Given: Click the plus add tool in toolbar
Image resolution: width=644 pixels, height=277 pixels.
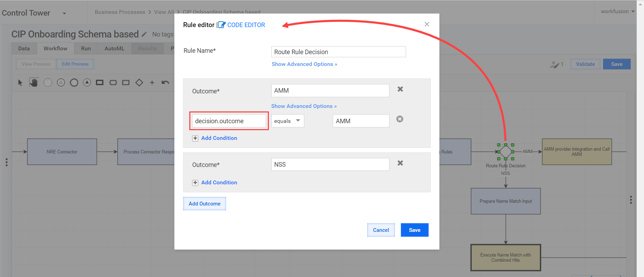Looking at the screenshot, I should [152, 83].
